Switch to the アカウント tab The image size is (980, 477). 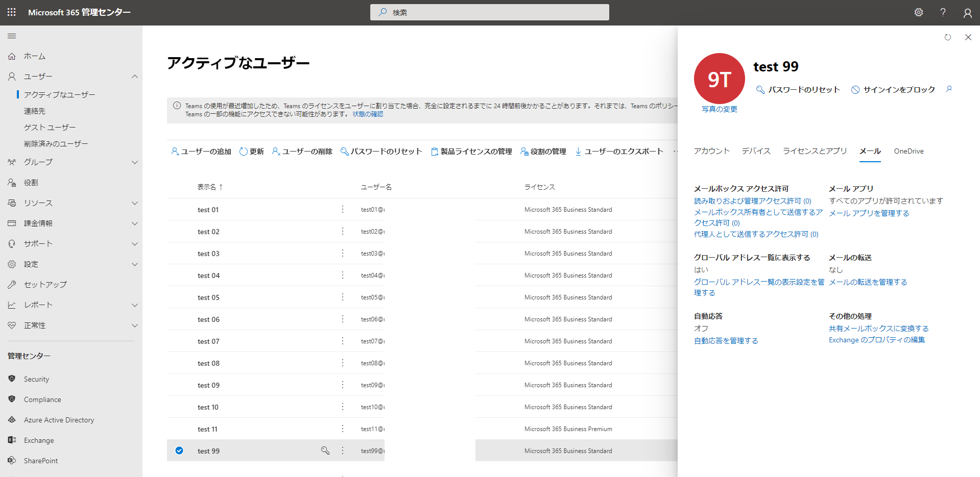(x=712, y=151)
